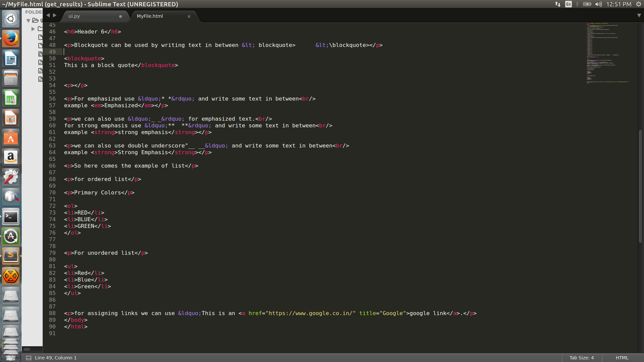Open LibreOffice Writer in the launcher
The width and height of the screenshot is (644, 362).
[x=11, y=59]
